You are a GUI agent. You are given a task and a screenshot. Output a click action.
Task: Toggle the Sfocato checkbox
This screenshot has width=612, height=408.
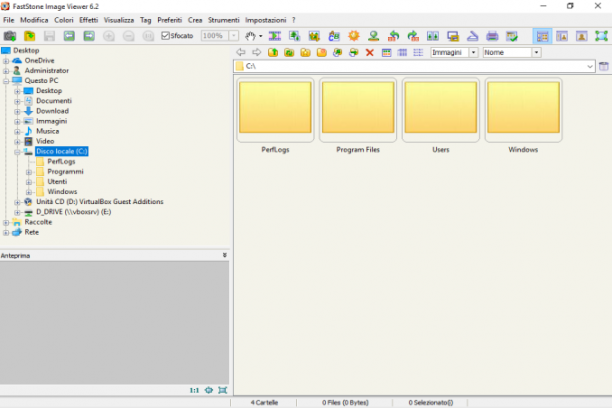[165, 36]
